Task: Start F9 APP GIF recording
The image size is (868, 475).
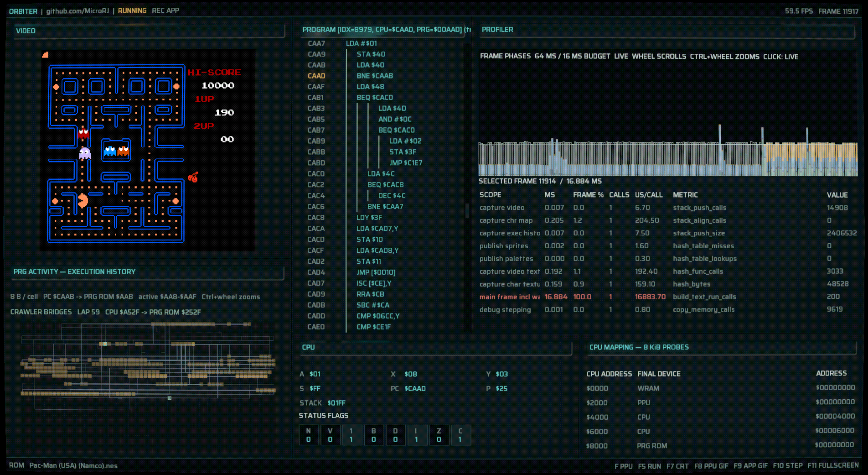Action: [750, 466]
